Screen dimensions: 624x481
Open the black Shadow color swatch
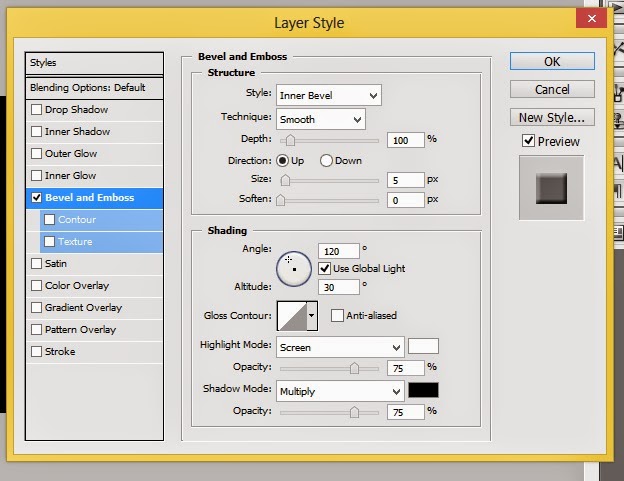[423, 390]
